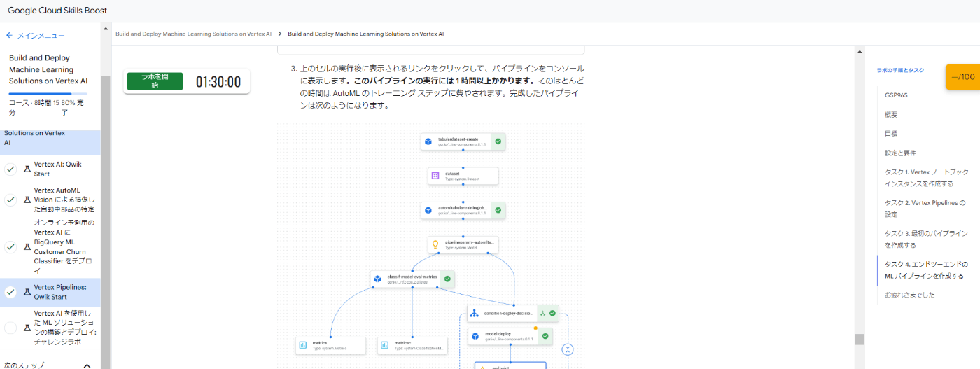Image resolution: width=980 pixels, height=369 pixels.
Task: Click the collapse circle icon on condition group
Action: (x=568, y=349)
